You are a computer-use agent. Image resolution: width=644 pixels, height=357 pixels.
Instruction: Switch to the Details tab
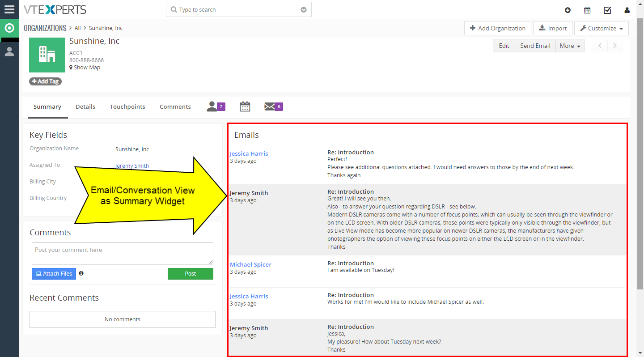(85, 106)
